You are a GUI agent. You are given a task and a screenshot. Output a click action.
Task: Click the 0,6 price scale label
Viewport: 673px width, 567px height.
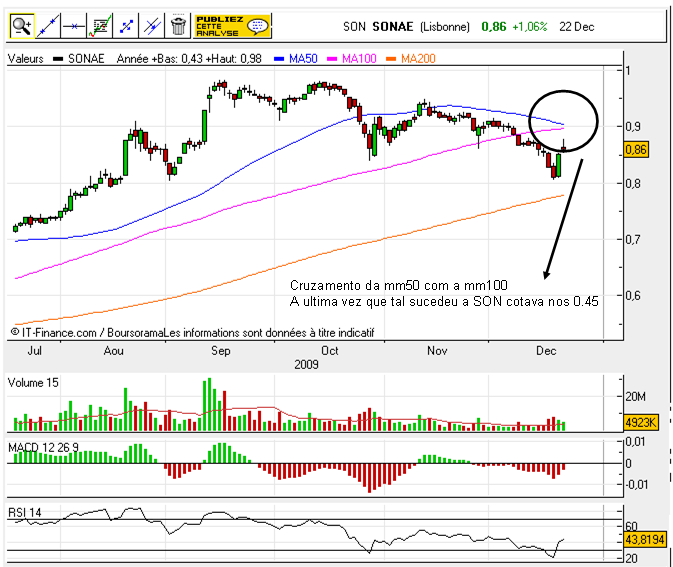click(633, 296)
